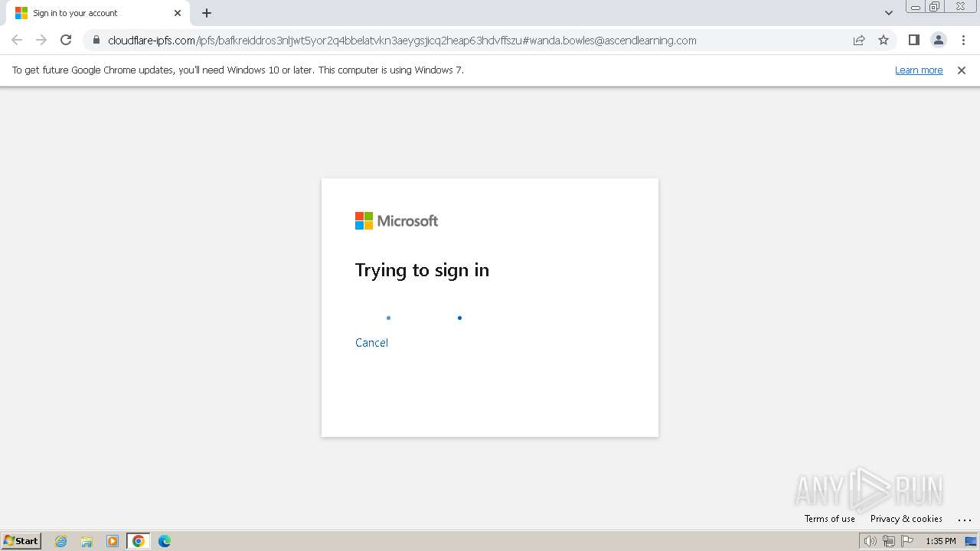Select the 'Sign in to your account' tab
The height and width of the screenshot is (551, 980).
point(98,13)
